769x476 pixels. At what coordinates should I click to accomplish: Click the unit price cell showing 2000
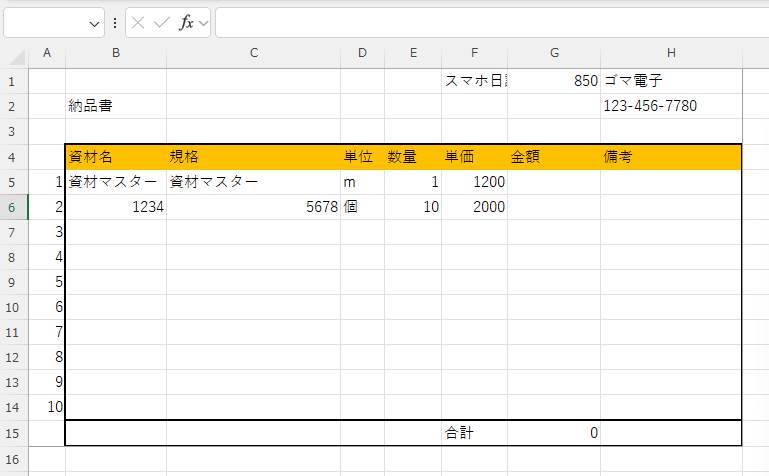point(474,207)
